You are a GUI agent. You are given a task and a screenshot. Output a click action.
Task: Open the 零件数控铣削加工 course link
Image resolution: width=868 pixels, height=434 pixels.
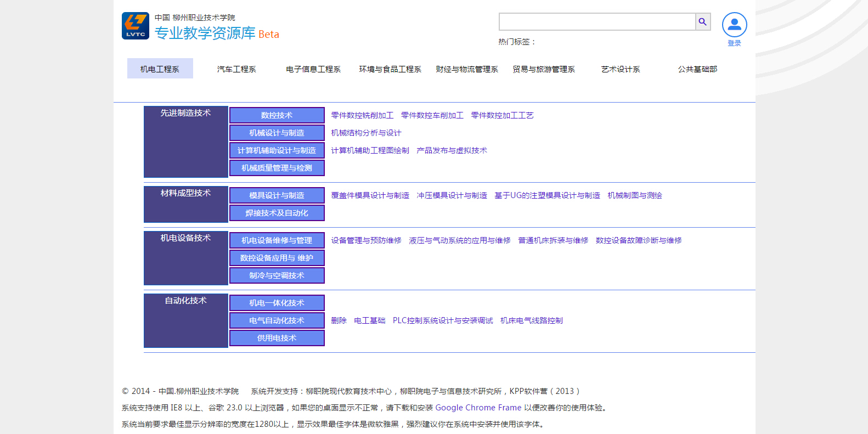362,115
